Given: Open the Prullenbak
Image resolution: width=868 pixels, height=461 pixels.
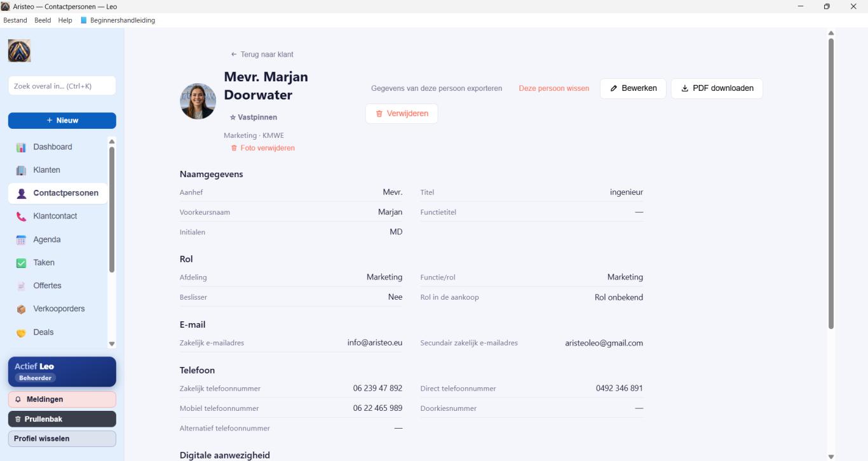Looking at the screenshot, I should pos(62,419).
